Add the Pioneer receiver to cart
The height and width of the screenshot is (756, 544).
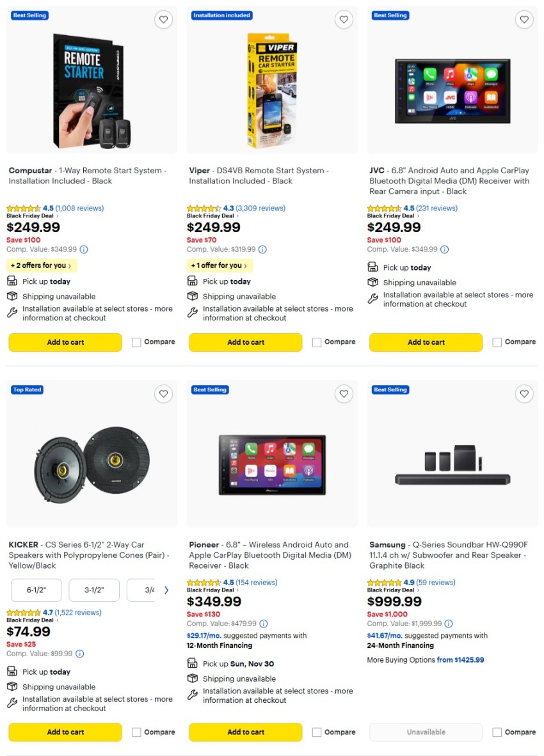[x=245, y=732]
